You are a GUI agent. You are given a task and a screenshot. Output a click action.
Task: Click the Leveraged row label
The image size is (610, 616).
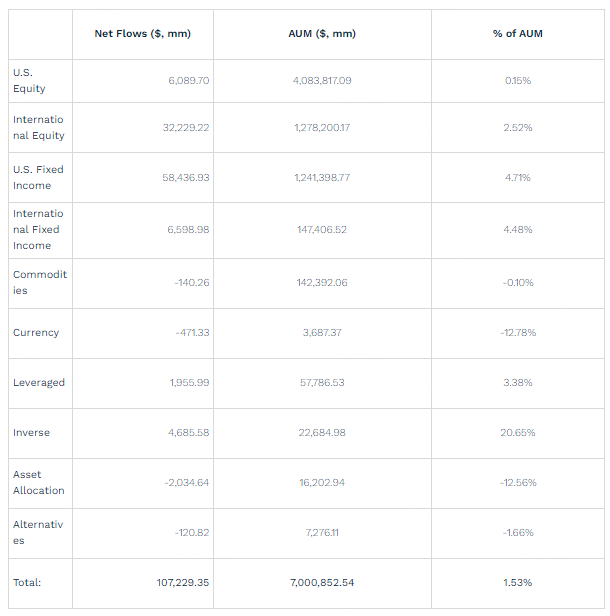coord(39,382)
